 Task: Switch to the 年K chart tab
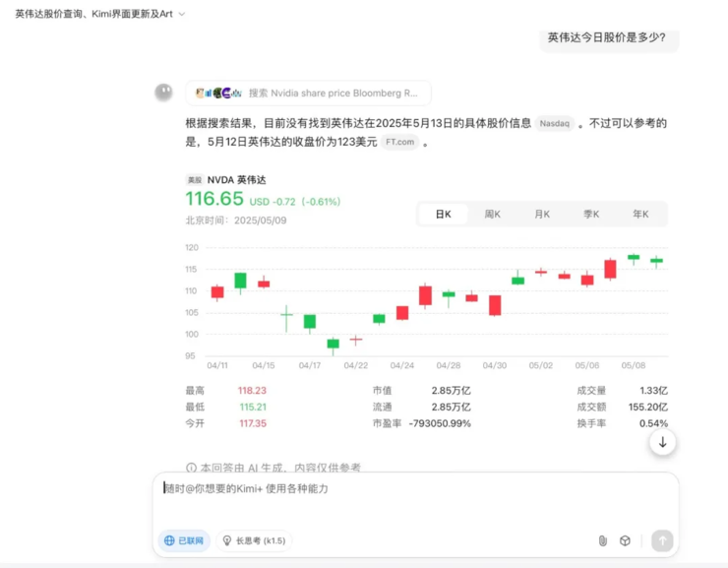coord(640,214)
